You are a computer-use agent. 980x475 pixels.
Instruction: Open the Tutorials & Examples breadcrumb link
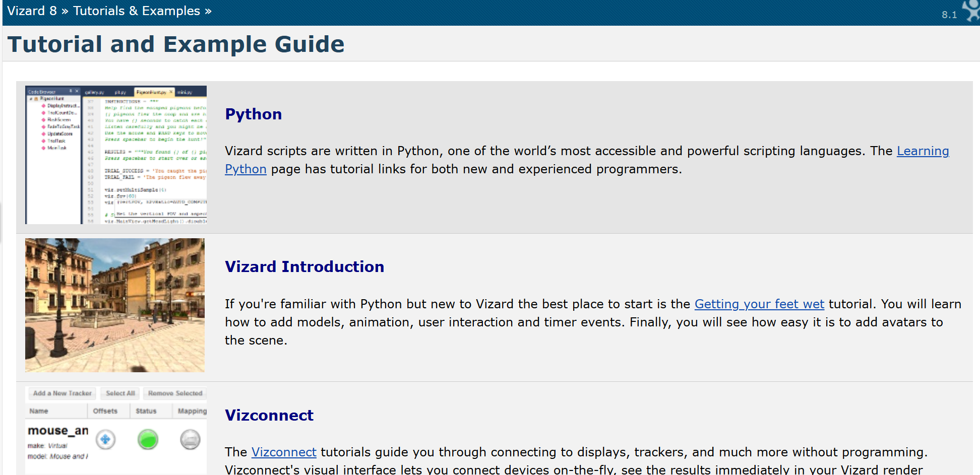(137, 11)
